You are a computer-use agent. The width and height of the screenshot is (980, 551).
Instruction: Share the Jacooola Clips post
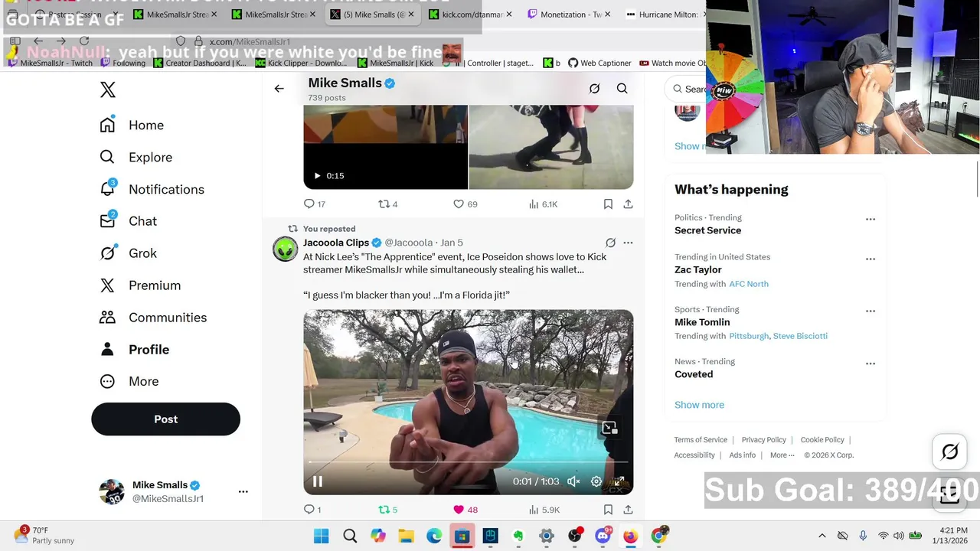click(x=628, y=510)
